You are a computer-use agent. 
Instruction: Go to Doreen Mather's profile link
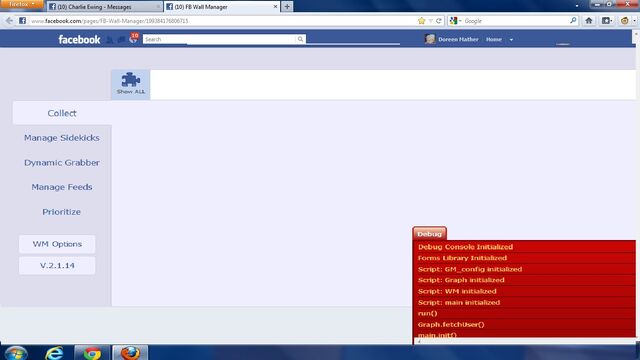pyautogui.click(x=458, y=40)
